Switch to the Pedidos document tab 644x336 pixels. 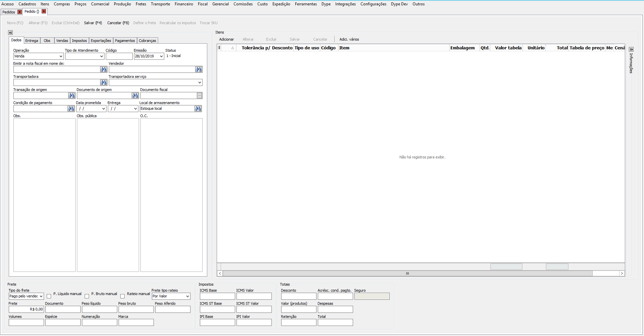(x=8, y=12)
